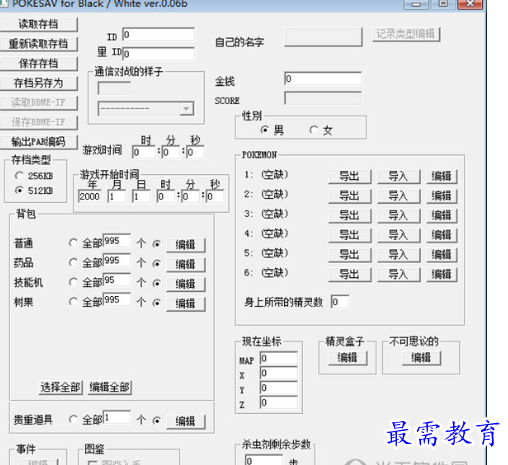
Task: Click 导出 for Pokemon slot 5
Action: (350, 255)
